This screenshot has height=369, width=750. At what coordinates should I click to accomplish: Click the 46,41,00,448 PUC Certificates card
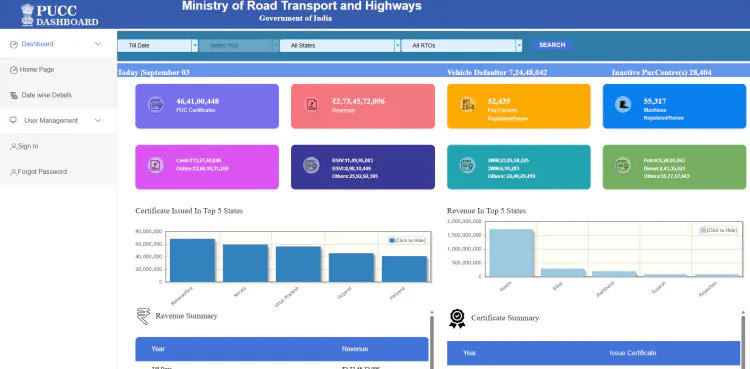coord(207,106)
